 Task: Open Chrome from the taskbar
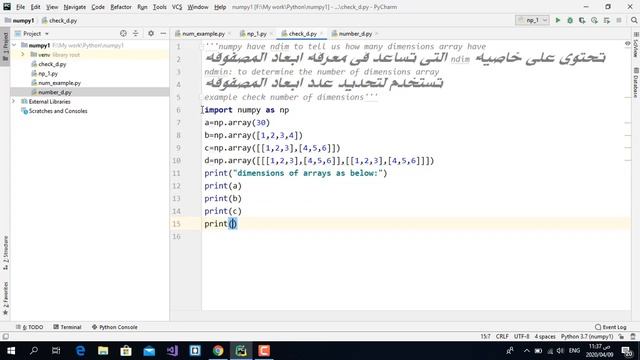pos(218,351)
